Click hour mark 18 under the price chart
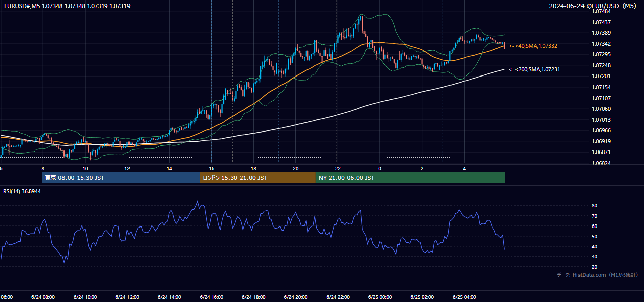This screenshot has width=644, height=302. (x=253, y=168)
